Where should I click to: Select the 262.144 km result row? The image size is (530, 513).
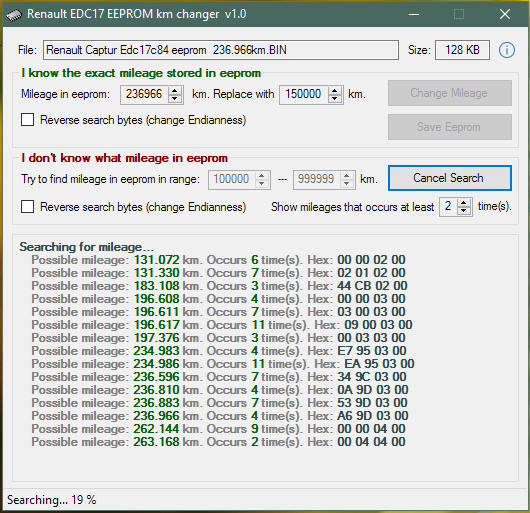pos(218,429)
